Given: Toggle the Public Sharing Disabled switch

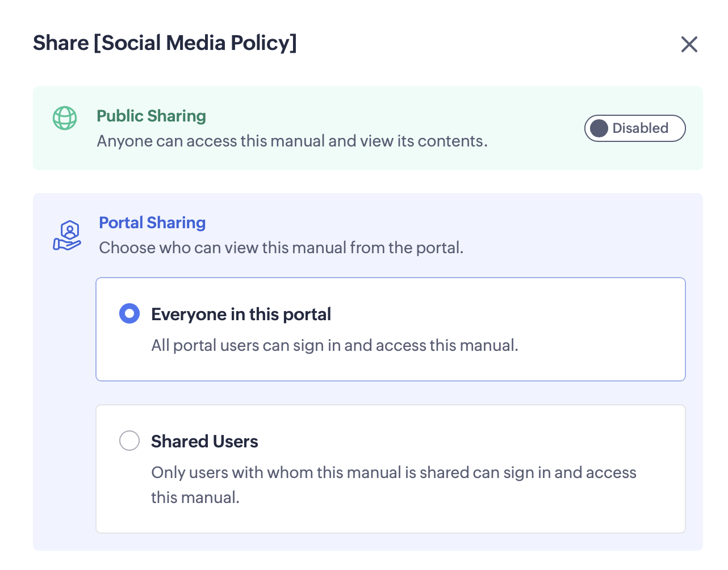Looking at the screenshot, I should tap(635, 128).
